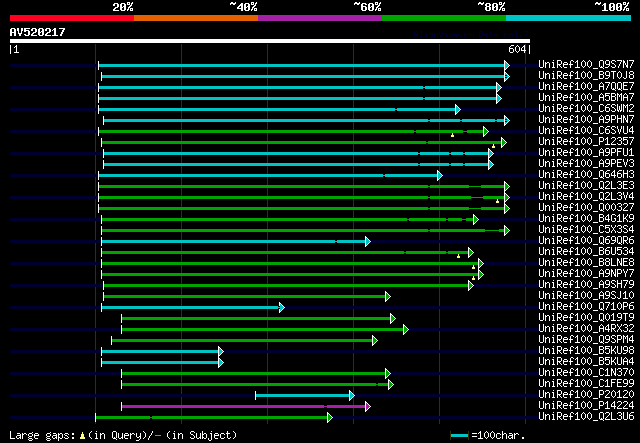
Task: Select the UniRef100_B5KUA4 label
Action: [x=586, y=362]
